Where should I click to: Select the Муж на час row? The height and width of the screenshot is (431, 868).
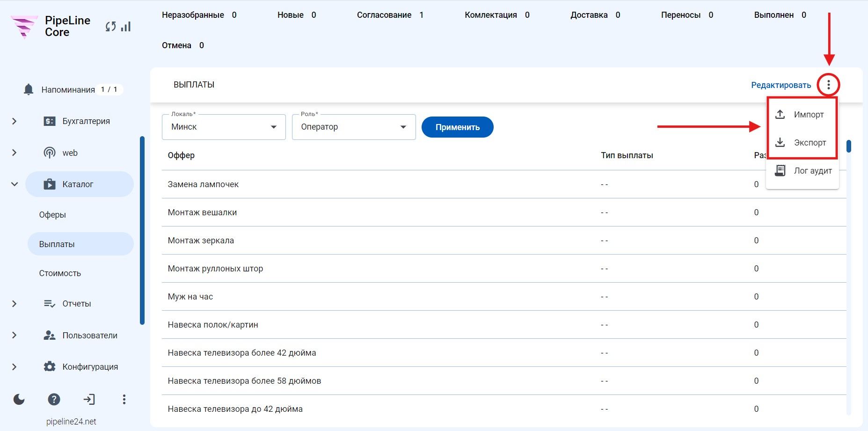coord(504,297)
